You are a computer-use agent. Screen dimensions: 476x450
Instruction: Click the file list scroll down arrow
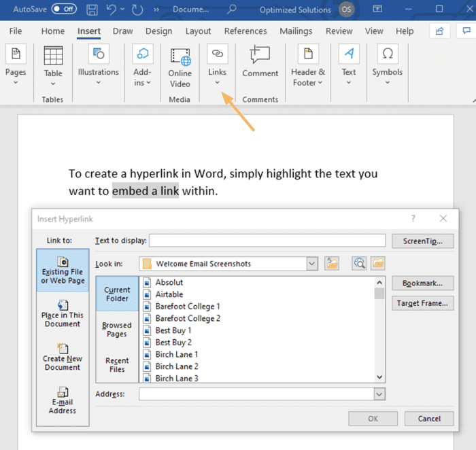[x=379, y=377]
